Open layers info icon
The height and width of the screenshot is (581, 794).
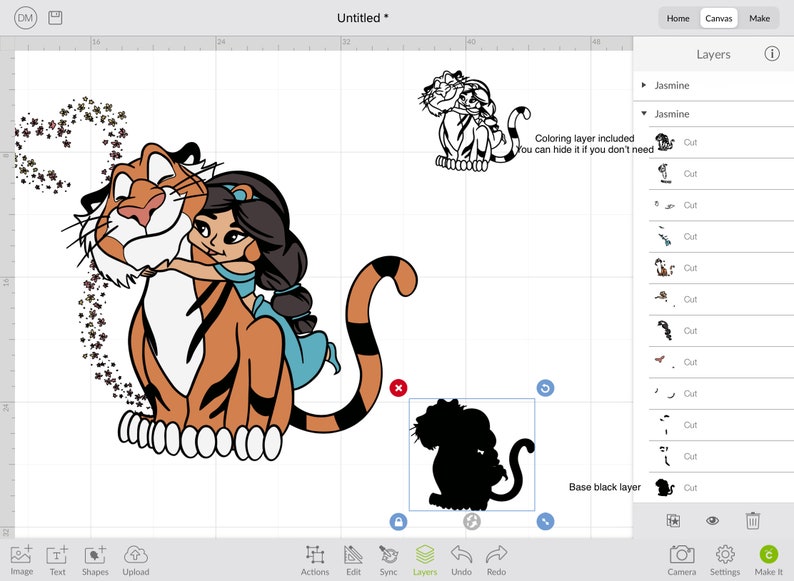[772, 54]
